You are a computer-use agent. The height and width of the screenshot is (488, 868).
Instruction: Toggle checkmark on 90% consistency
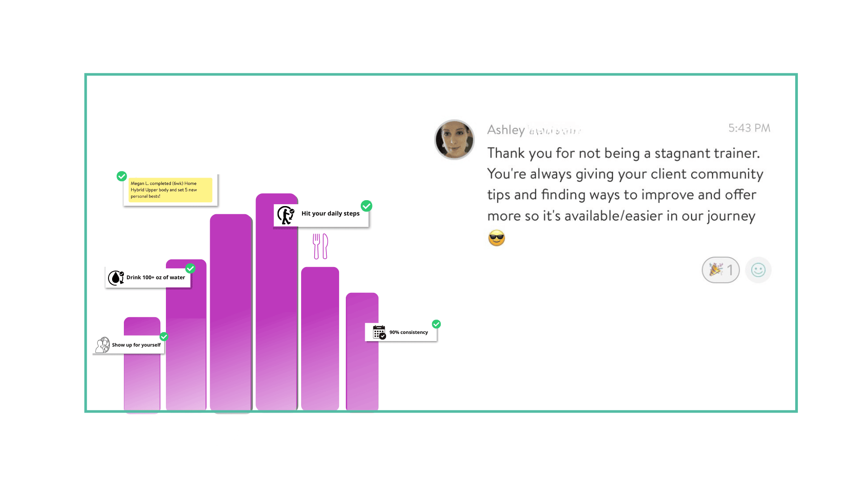[436, 324]
